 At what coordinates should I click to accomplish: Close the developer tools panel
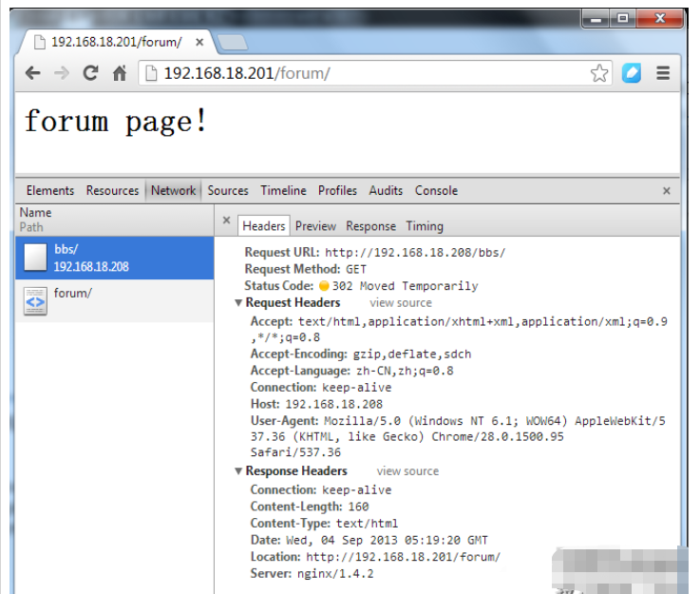click(x=667, y=191)
